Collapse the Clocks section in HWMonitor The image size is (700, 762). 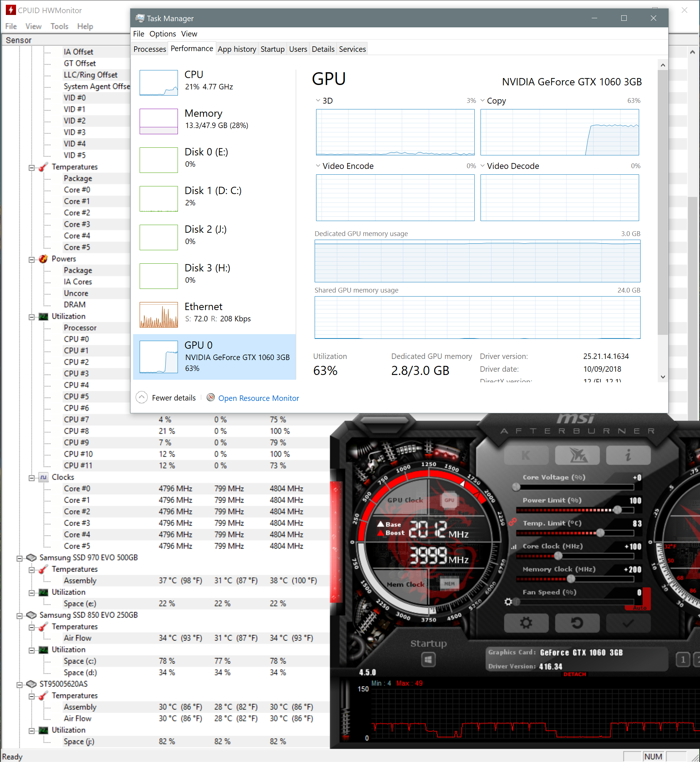coord(32,477)
